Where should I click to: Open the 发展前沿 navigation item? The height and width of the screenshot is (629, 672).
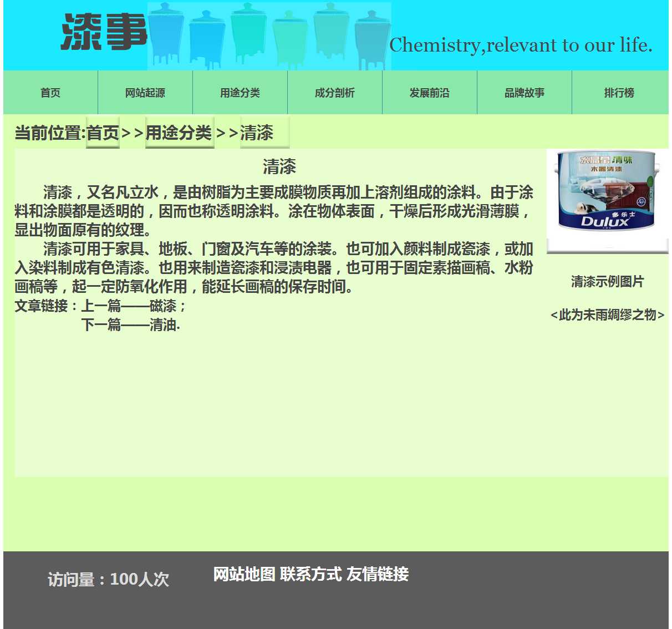coord(430,93)
